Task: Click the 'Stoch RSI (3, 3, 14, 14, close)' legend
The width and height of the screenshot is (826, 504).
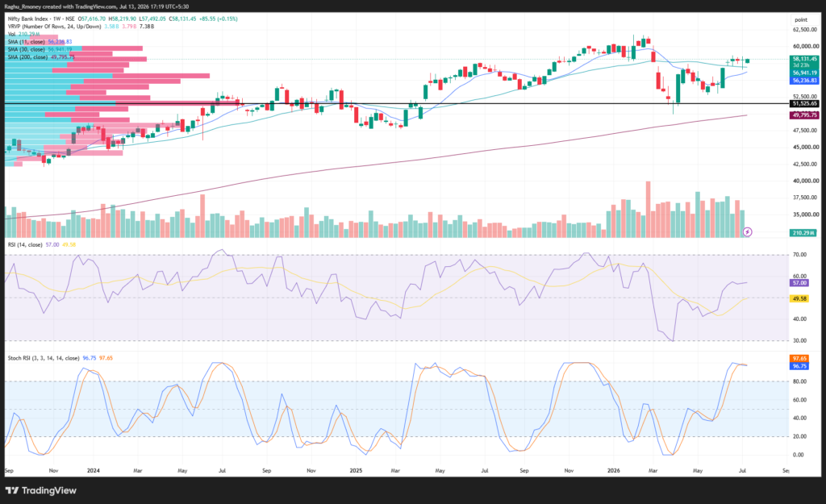Action: tap(44, 358)
